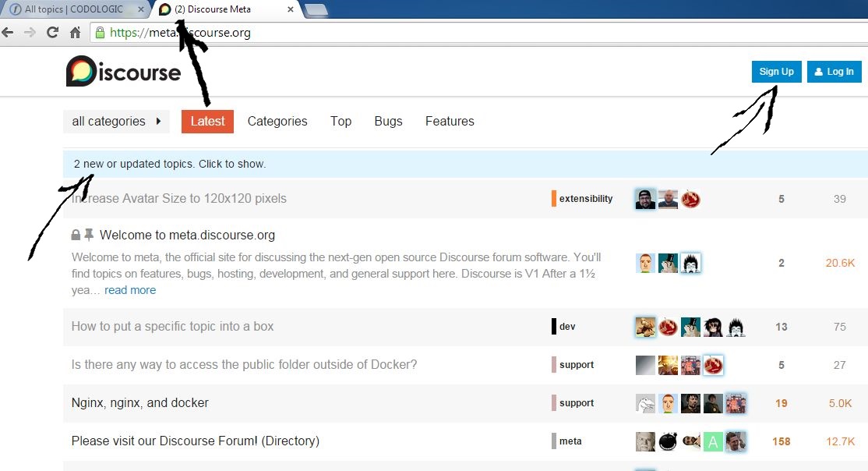The width and height of the screenshot is (868, 471).
Task: Click the dev category badge
Action: click(563, 327)
